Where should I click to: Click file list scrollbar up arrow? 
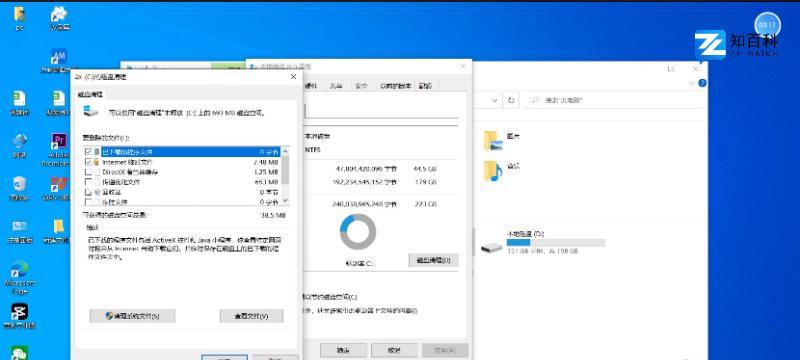pyautogui.click(x=285, y=151)
